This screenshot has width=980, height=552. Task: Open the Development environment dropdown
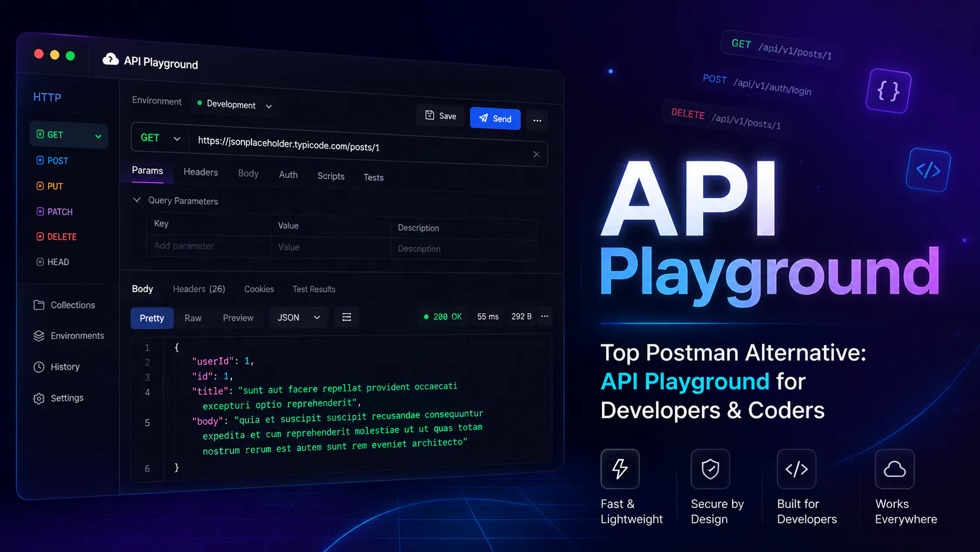tap(234, 104)
